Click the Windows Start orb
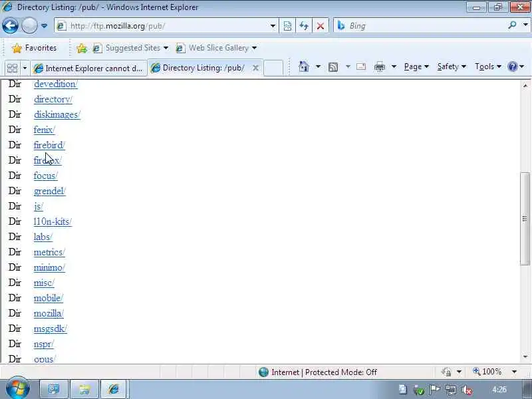The height and width of the screenshot is (399, 532). (x=18, y=388)
